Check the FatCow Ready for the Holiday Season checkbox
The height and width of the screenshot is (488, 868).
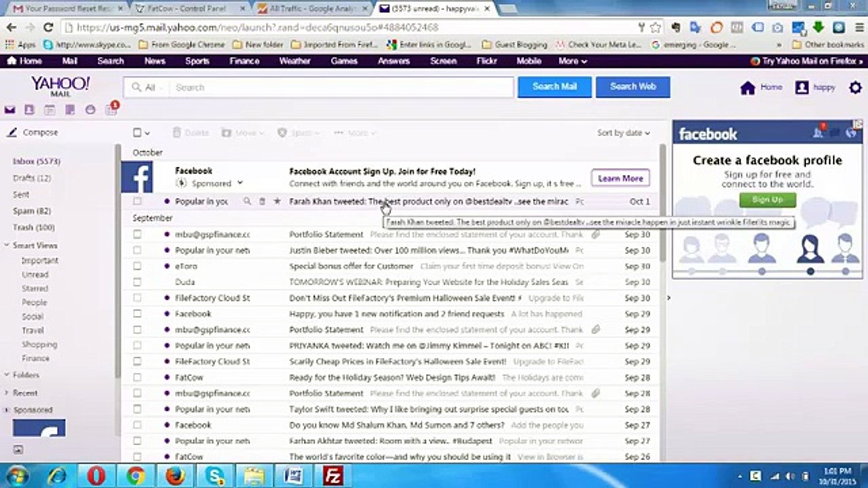point(137,378)
